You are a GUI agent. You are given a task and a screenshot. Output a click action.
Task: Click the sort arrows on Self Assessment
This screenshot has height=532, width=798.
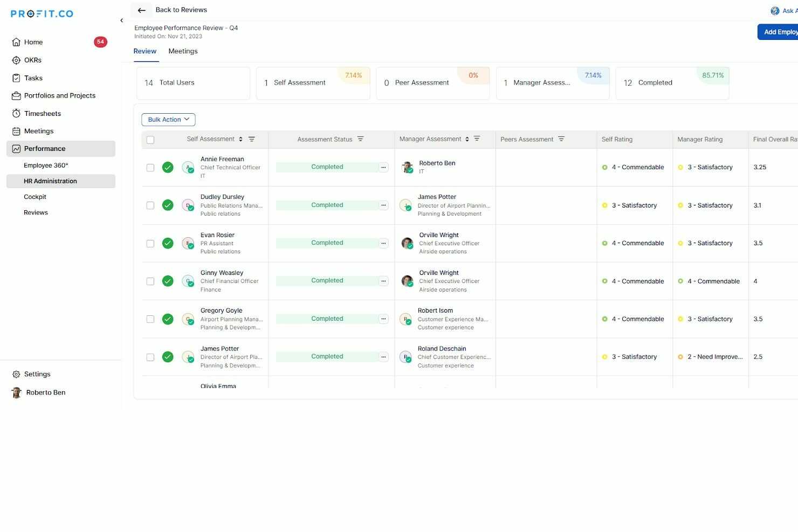240,139
